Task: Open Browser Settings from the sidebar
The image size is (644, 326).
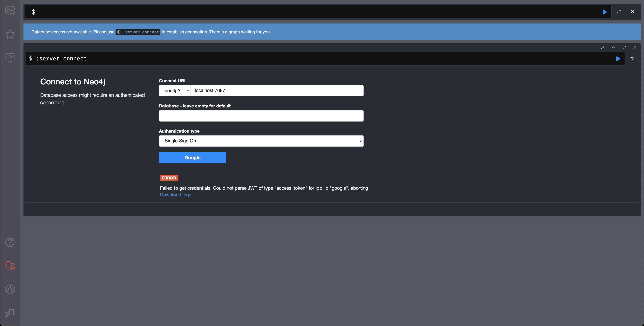Action: [x=10, y=289]
